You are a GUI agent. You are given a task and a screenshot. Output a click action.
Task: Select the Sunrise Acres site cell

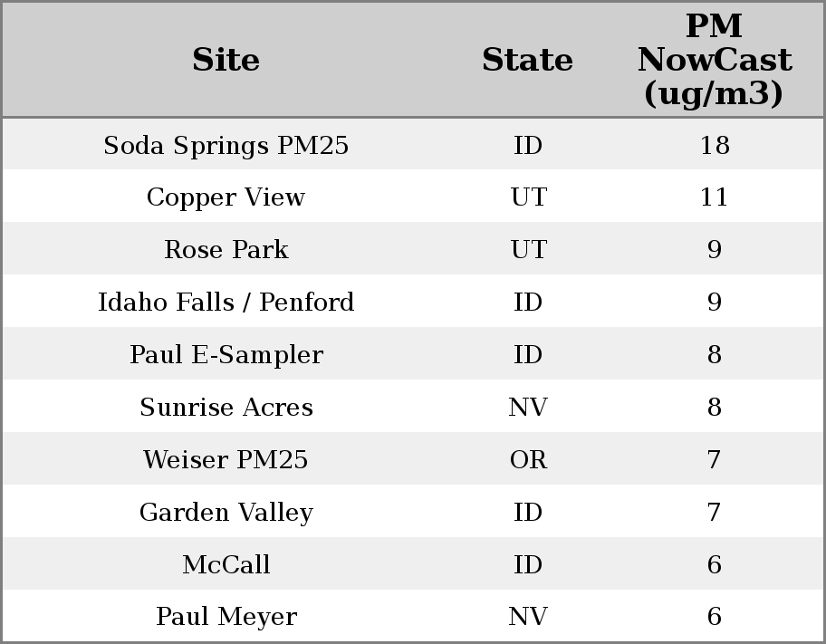[x=226, y=408]
